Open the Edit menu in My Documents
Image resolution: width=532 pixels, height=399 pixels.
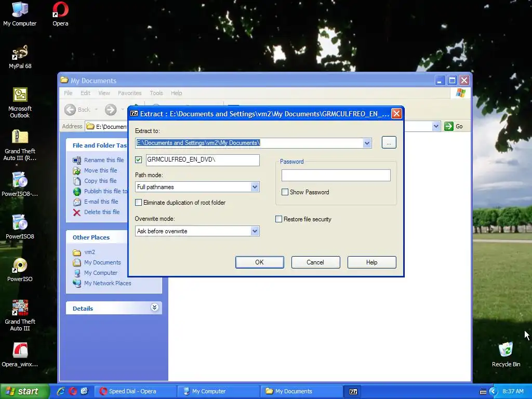click(x=85, y=93)
